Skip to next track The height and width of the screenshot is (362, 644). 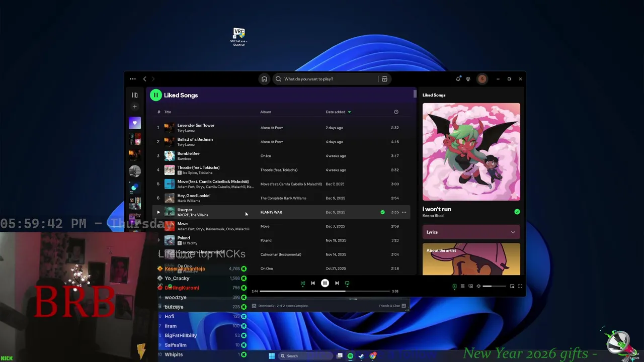[337, 283]
